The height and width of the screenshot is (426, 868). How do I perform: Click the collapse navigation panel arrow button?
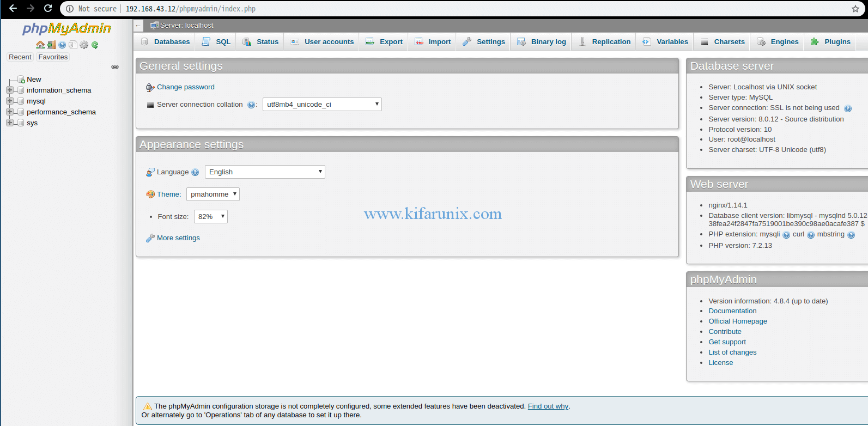tap(138, 26)
